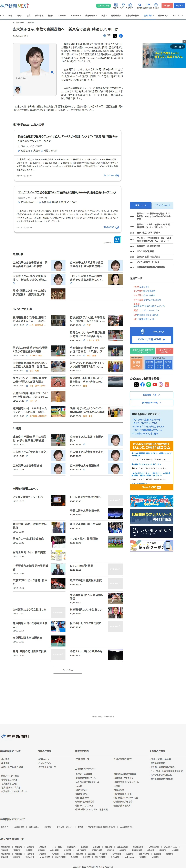Click the official X icon in SNS section
This screenshot has width=186, height=868.
pos(136,385)
